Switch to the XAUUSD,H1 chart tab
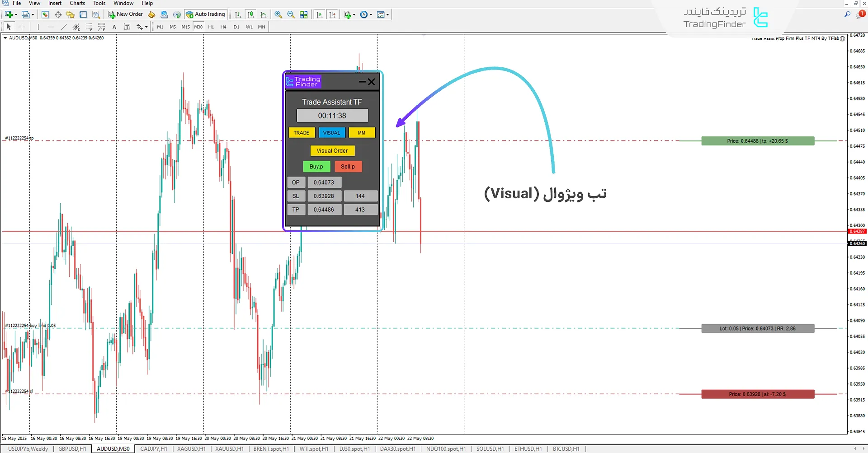 (x=229, y=449)
